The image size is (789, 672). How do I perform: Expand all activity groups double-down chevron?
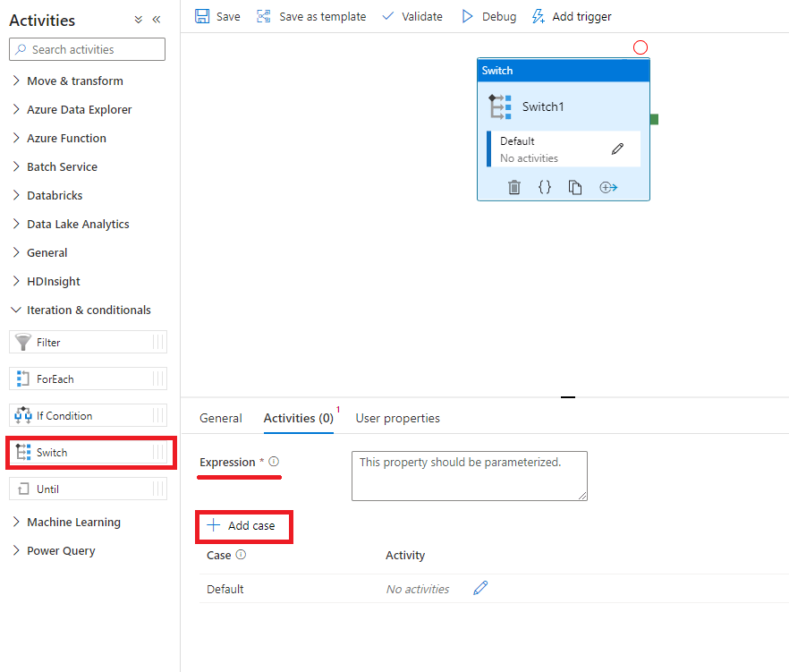click(x=138, y=20)
